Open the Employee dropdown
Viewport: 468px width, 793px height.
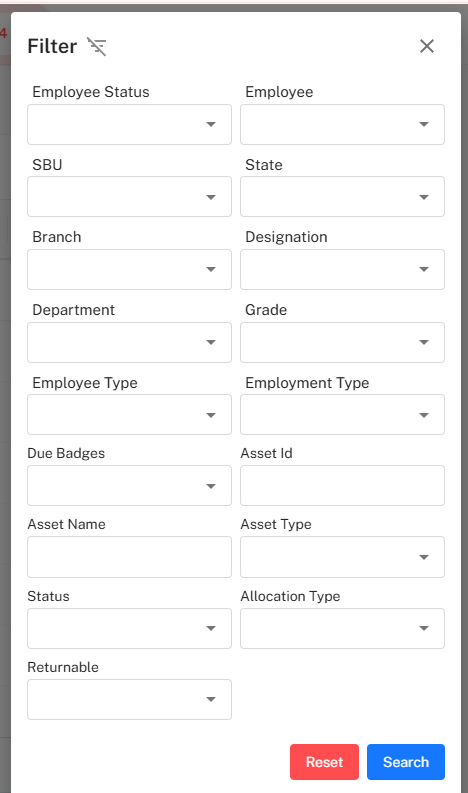(343, 124)
